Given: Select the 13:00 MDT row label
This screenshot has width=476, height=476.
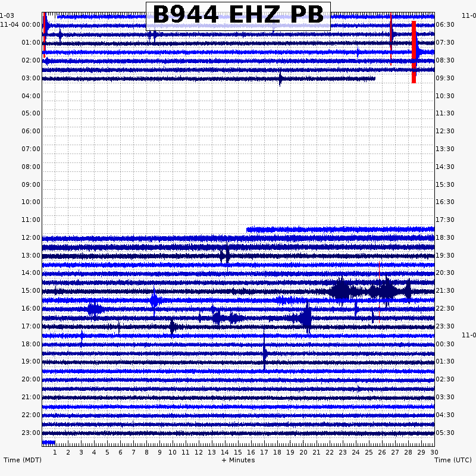Looking at the screenshot, I should pos(31,255).
